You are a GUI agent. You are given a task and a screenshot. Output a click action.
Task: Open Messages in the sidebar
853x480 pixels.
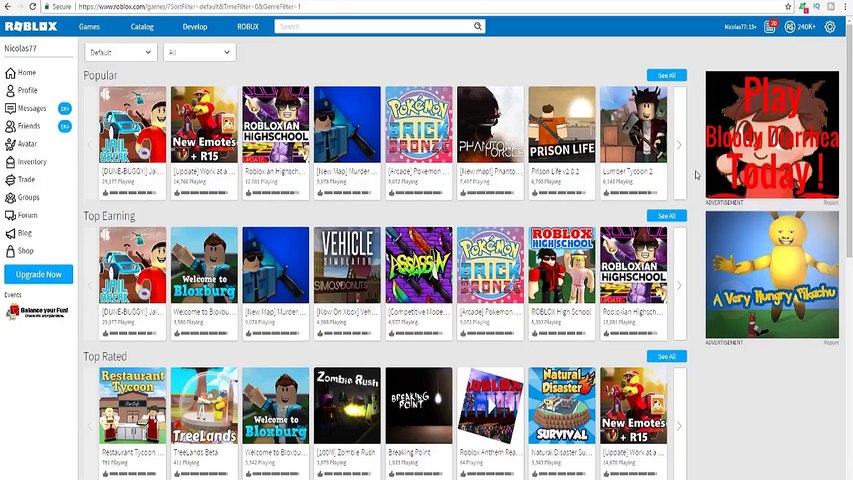(26, 108)
